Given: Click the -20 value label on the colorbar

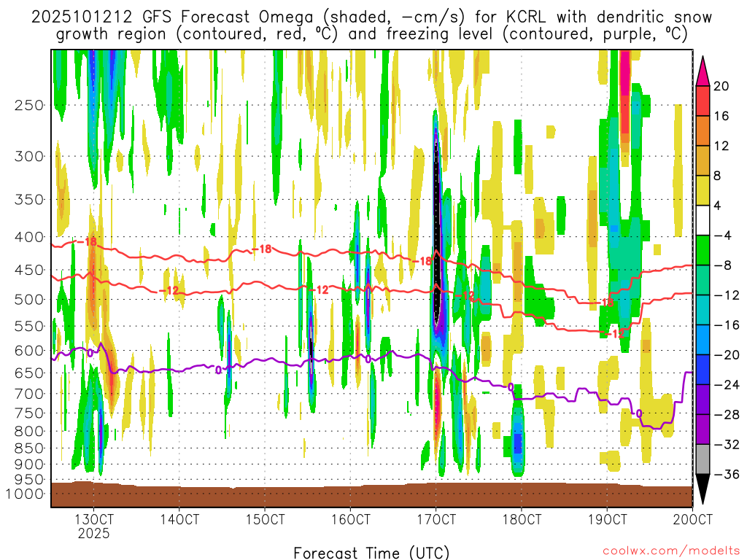Looking at the screenshot, I should click(x=727, y=355).
